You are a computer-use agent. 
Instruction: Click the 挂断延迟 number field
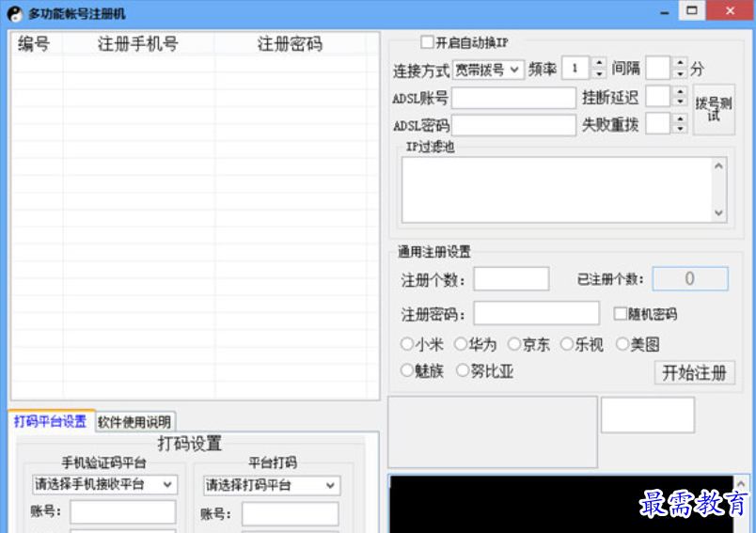pyautogui.click(x=657, y=97)
